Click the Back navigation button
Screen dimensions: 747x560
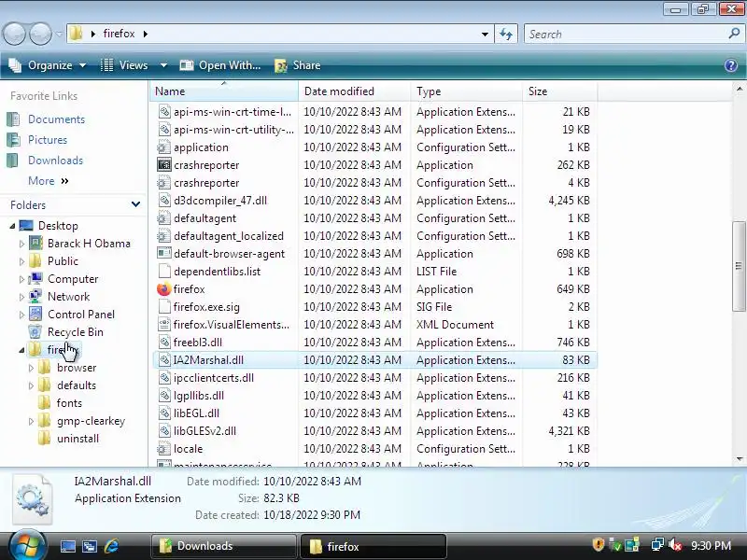[14, 34]
